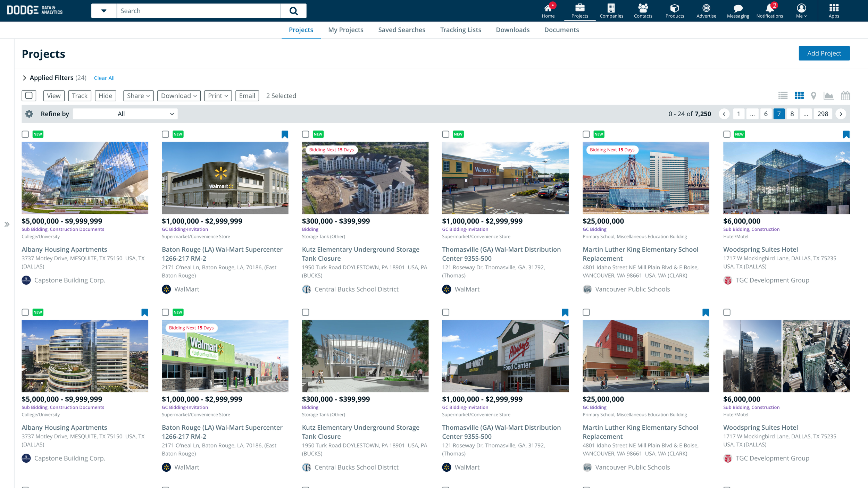Screen dimensions: 868x488
Task: Open the Advertise navigation icon
Action: pyautogui.click(x=706, y=11)
